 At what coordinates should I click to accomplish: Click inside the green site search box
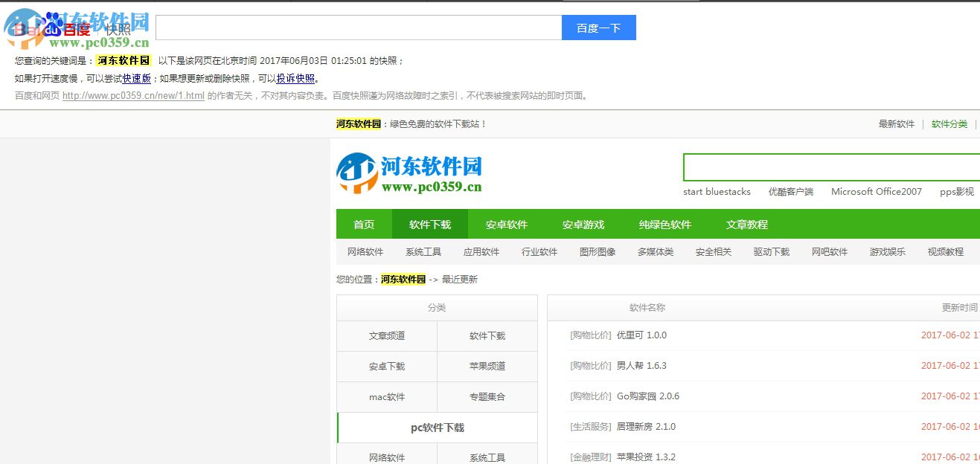[x=826, y=167]
